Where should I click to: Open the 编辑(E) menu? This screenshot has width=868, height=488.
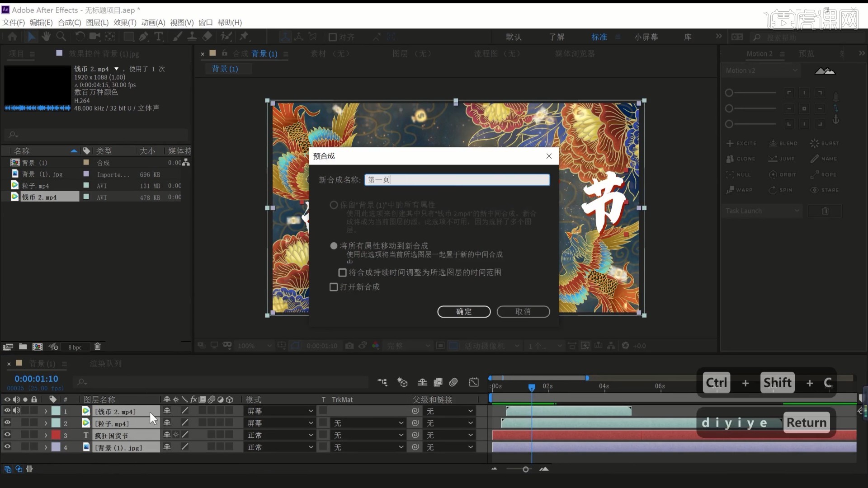pyautogui.click(x=41, y=23)
